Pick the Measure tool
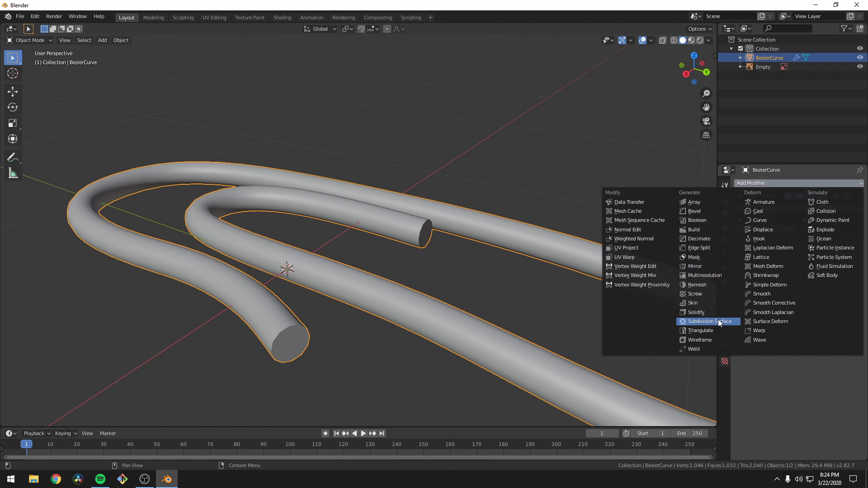 point(12,173)
